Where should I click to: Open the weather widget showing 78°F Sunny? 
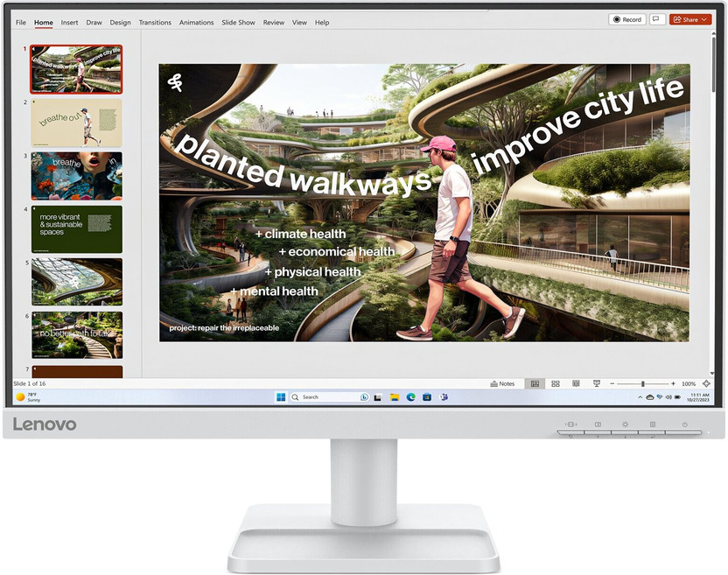[28, 397]
